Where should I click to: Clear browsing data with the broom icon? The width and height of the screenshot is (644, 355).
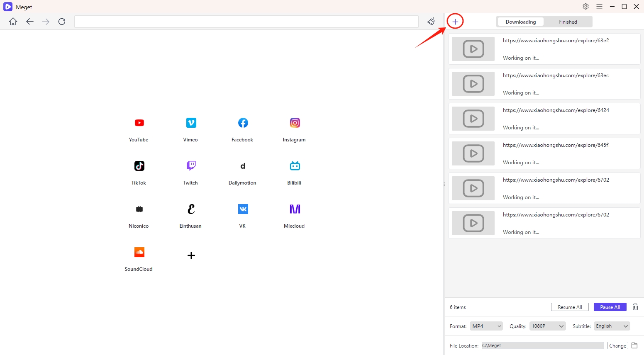coord(431,22)
